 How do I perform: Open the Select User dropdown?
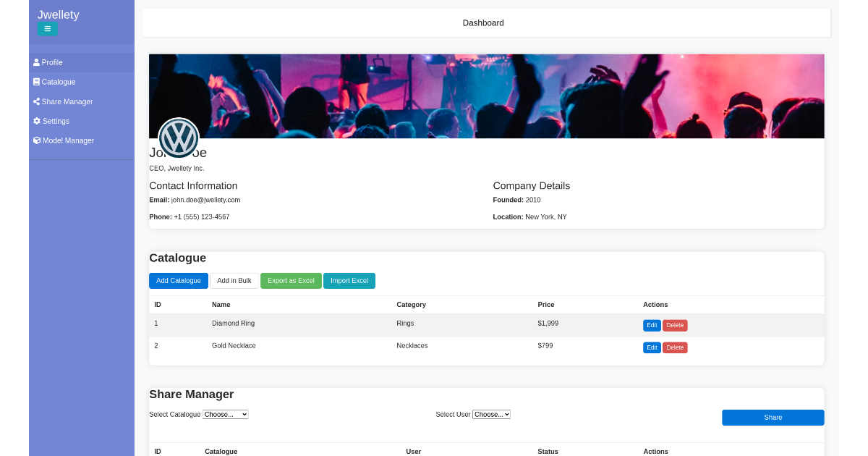491,414
